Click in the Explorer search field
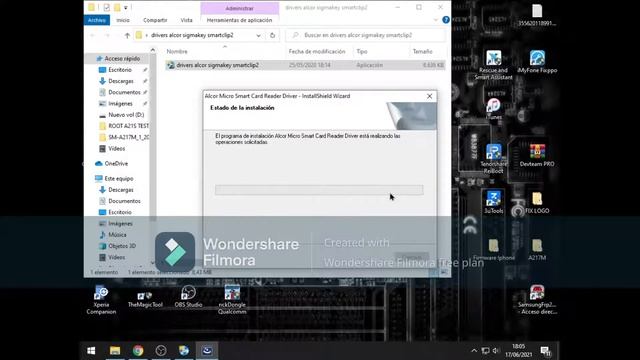 (x=365, y=35)
